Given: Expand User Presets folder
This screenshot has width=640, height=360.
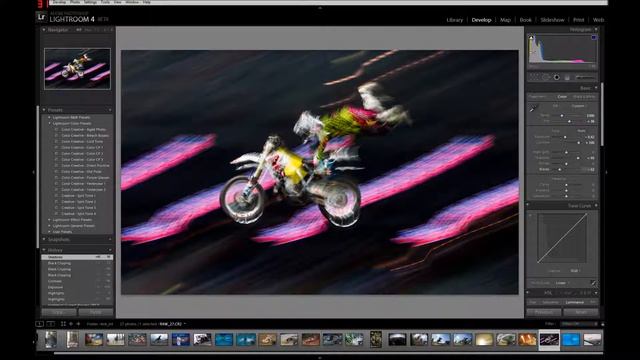Looking at the screenshot, I should 49,232.
